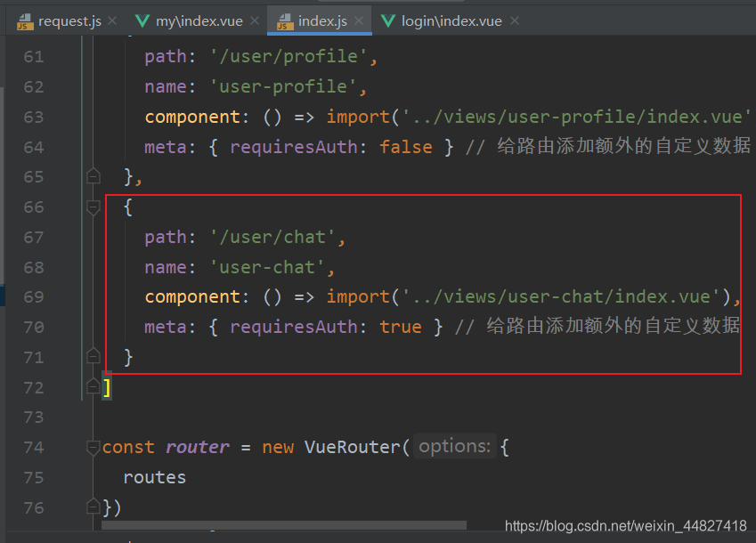
Task: Click the '/user/chat' path string
Action: point(272,238)
